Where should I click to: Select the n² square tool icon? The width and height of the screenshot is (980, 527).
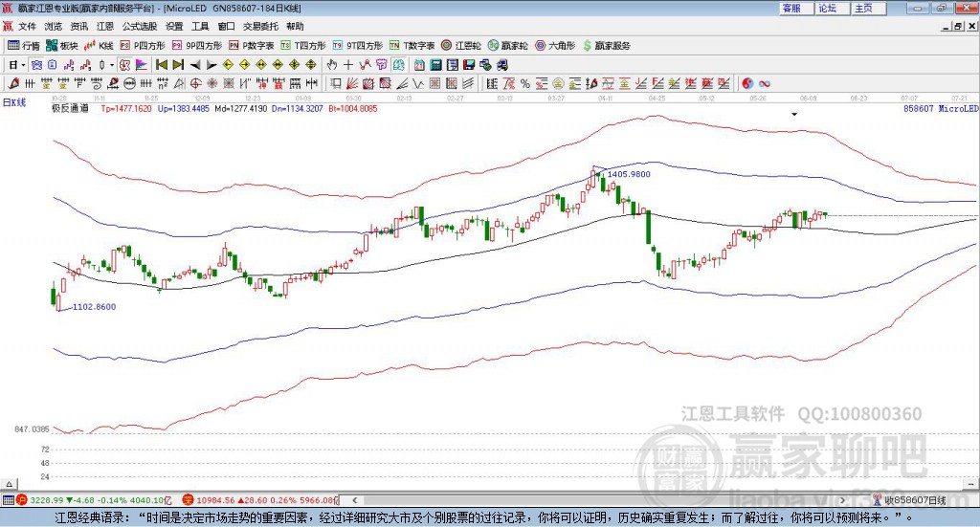pos(163,83)
